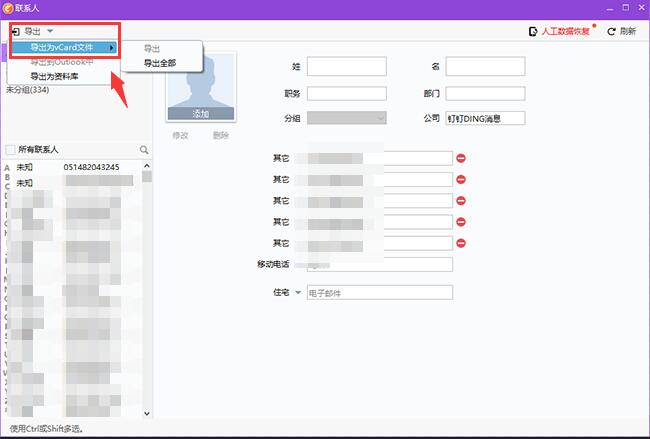Choose 导出为资料库 menu entry

click(x=54, y=77)
